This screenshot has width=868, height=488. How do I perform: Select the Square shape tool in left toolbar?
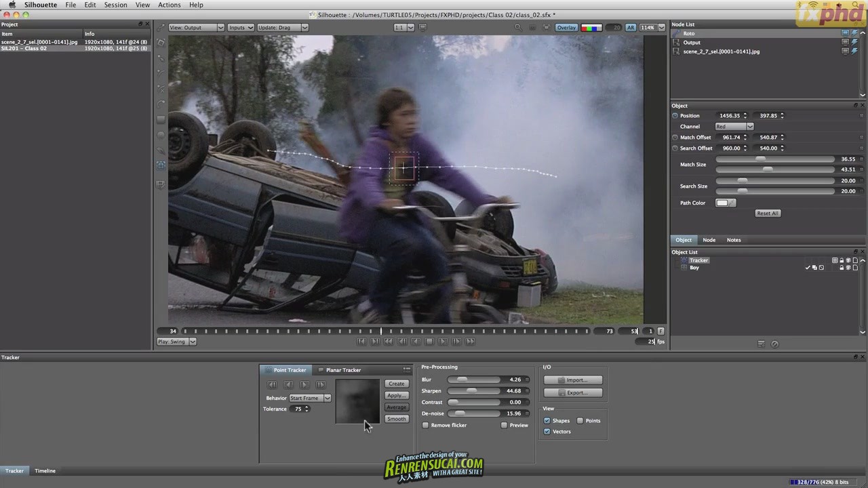coord(161,119)
